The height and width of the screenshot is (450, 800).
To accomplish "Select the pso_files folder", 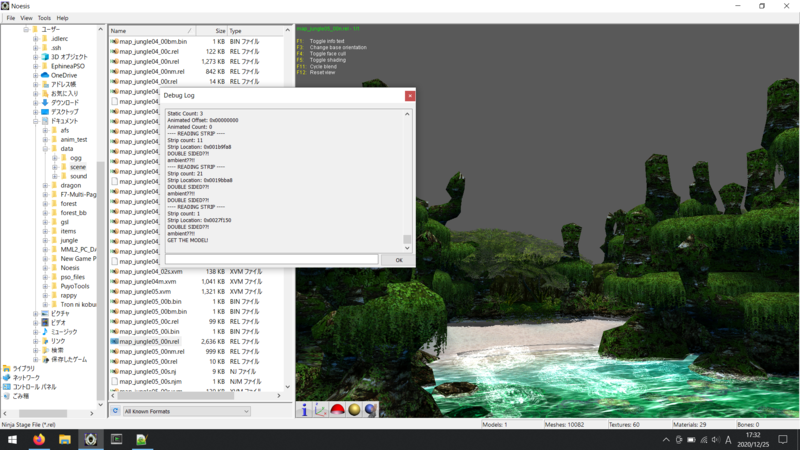I will [72, 277].
